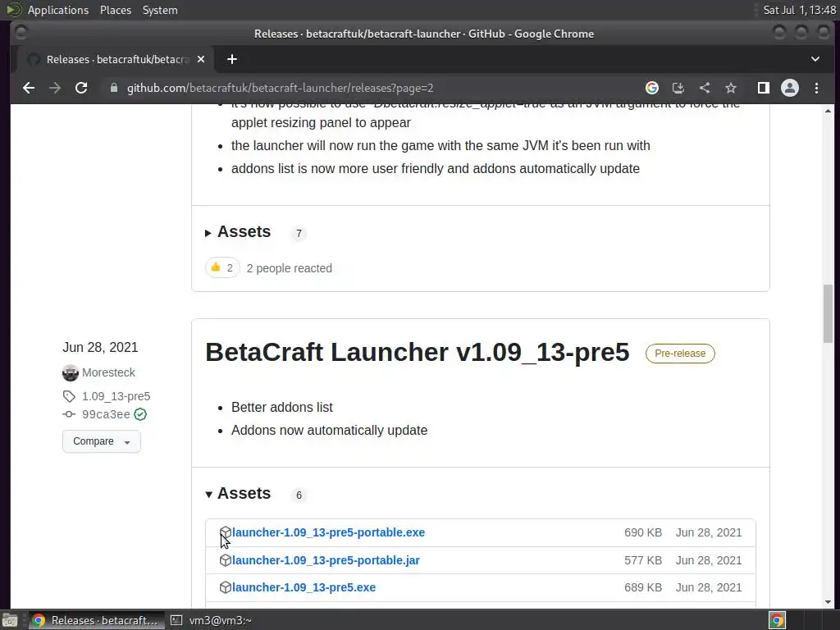Viewport: 840px width, 630px height.
Task: Click the forward navigation arrow
Action: [55, 88]
